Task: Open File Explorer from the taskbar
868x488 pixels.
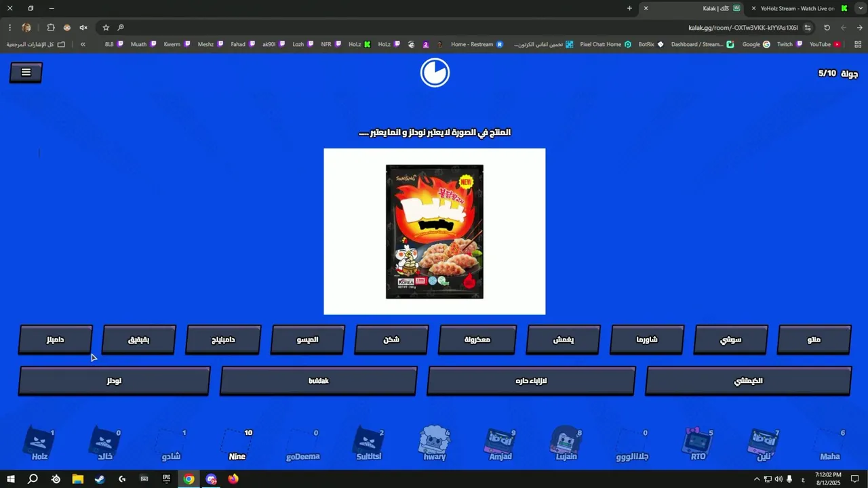Action: coord(77,479)
